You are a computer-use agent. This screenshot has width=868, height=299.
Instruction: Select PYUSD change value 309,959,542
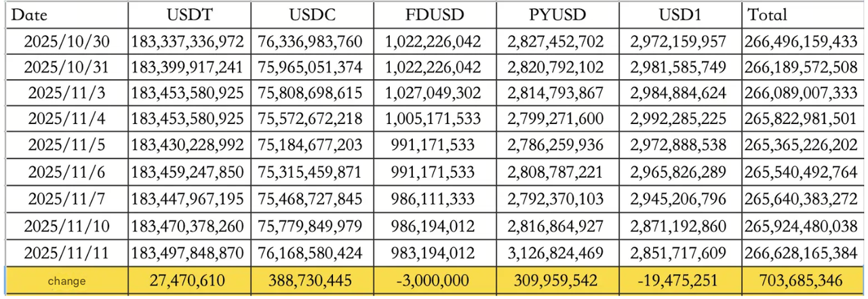point(555,279)
